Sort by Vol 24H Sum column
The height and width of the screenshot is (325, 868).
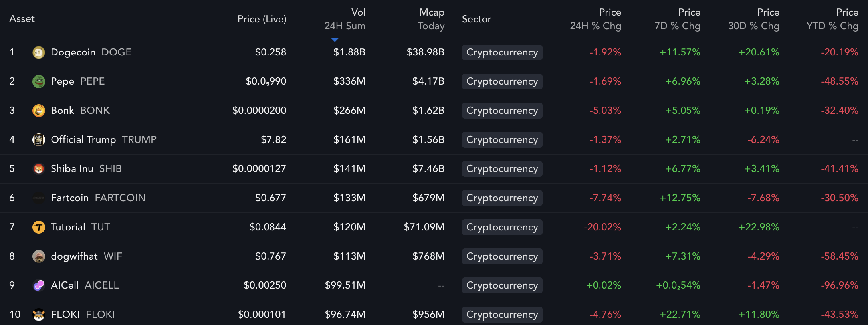[x=345, y=19]
